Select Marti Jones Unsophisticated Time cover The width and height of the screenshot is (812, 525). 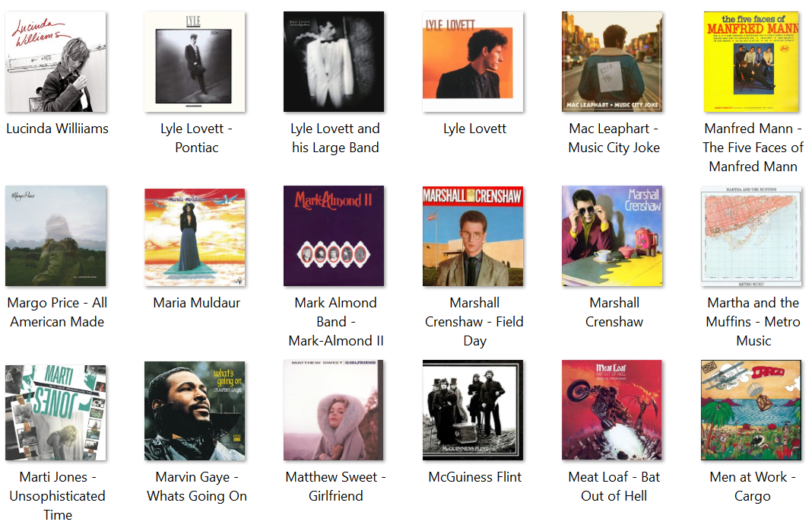[x=56, y=412]
